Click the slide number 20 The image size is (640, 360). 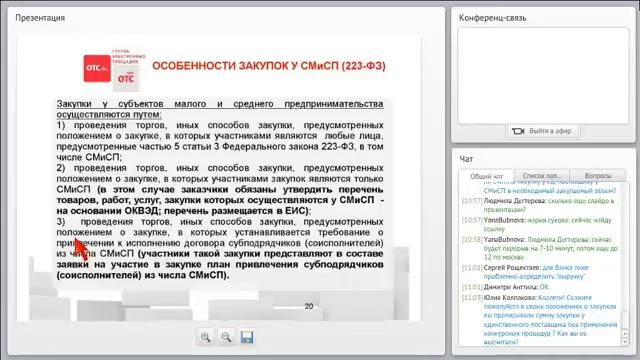(309, 306)
